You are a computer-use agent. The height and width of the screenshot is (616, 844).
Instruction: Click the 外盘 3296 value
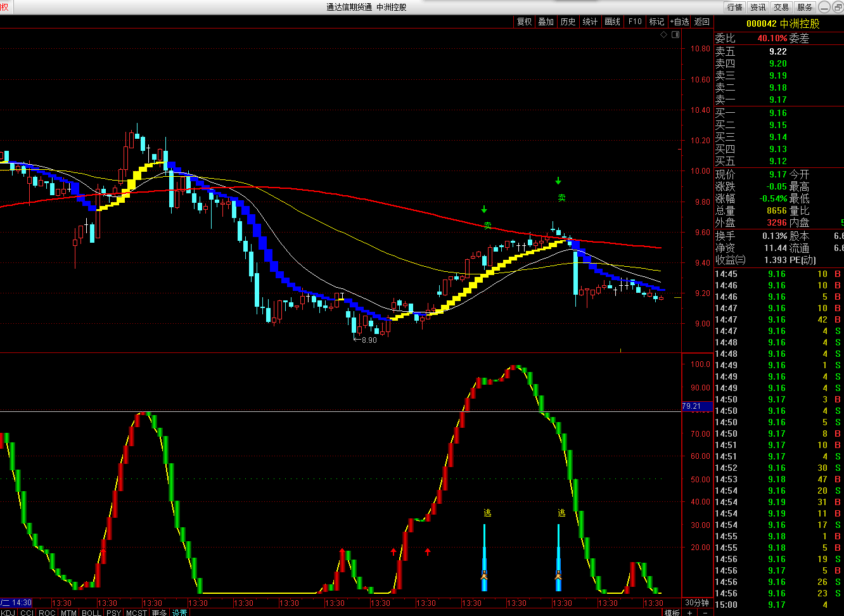pos(777,222)
